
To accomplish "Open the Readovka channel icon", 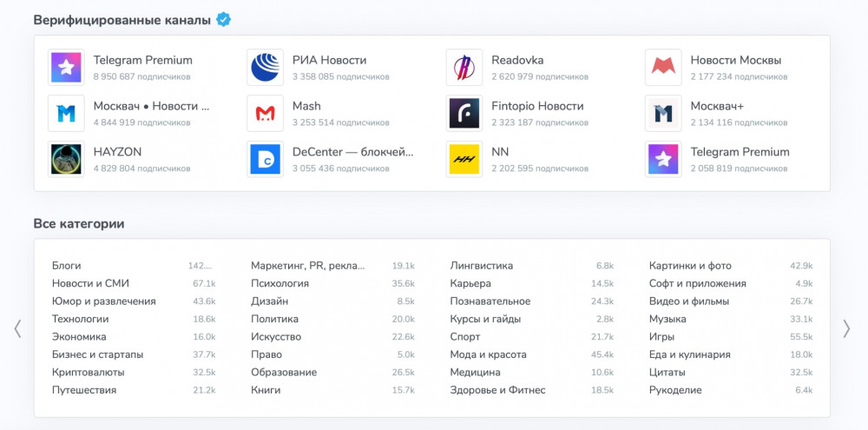I will click(x=464, y=68).
